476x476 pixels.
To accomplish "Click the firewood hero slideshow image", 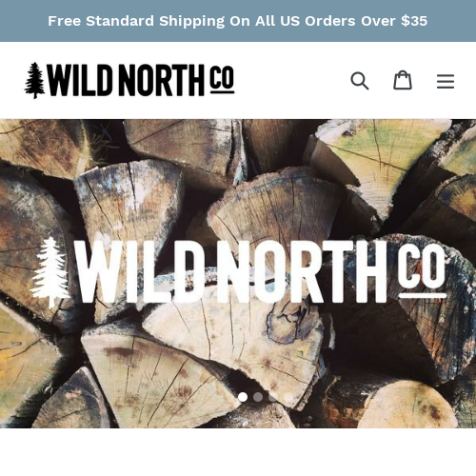I will tap(238, 273).
